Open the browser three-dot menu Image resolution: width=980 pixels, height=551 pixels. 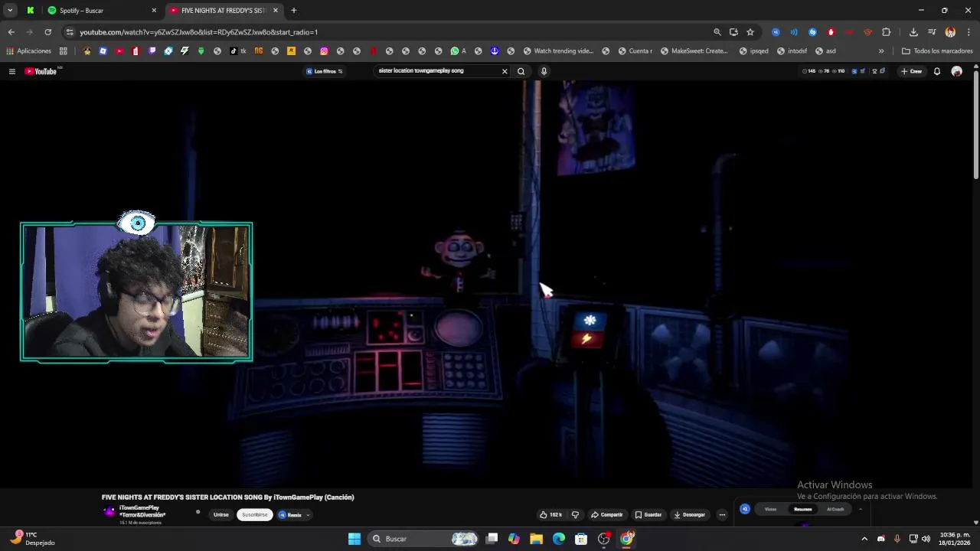tap(969, 32)
